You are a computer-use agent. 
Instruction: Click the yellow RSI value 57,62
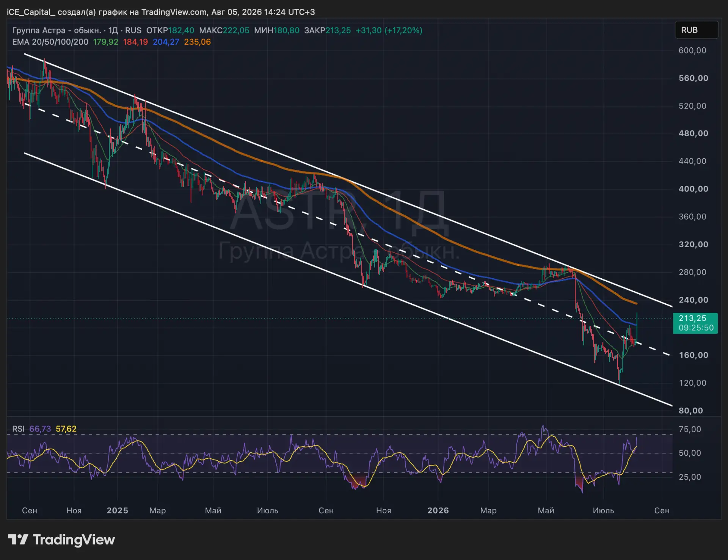(x=66, y=429)
